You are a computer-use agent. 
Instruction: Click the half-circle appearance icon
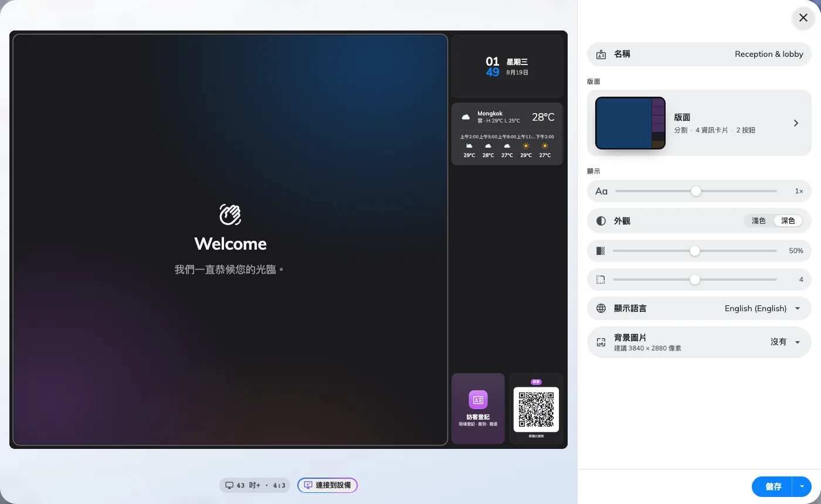point(601,221)
